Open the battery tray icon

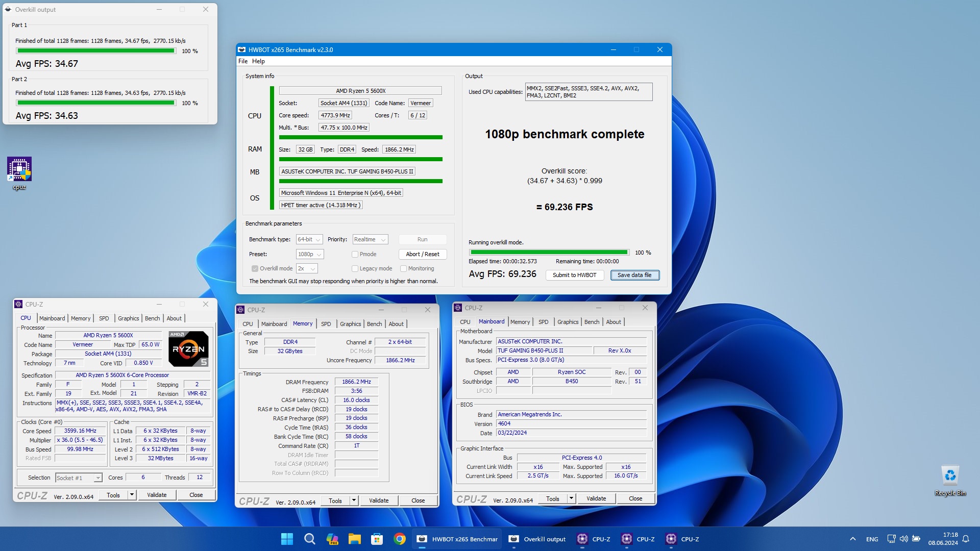tap(916, 539)
